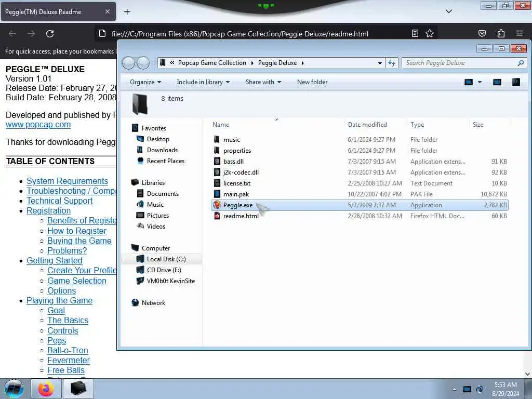Close the Peggle Deluxe Readme tab
This screenshot has width=532, height=399.
click(x=107, y=12)
